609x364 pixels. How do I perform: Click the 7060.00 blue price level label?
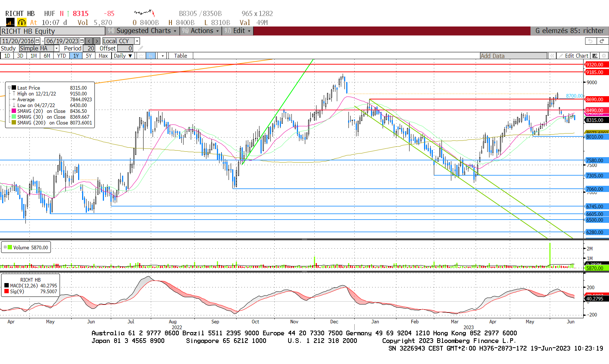click(596, 189)
